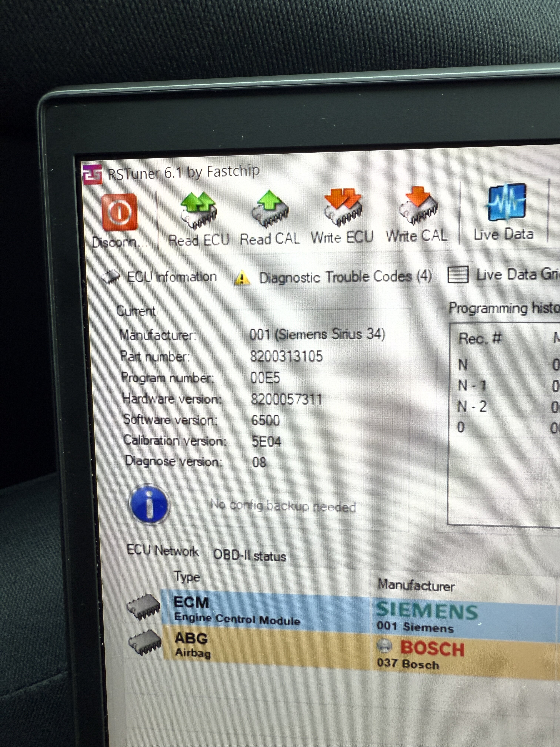Click manufacturer value 001 (Siemens Sirius 34)
Viewport: 560px width, 747px height.
[x=317, y=334]
